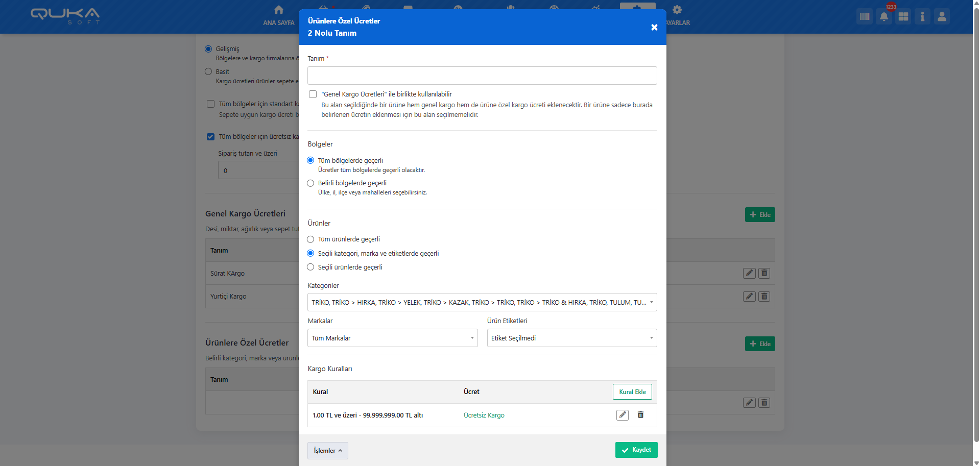Expand the Kategoriler multi-select dropdown
980x466 pixels.
click(482, 303)
